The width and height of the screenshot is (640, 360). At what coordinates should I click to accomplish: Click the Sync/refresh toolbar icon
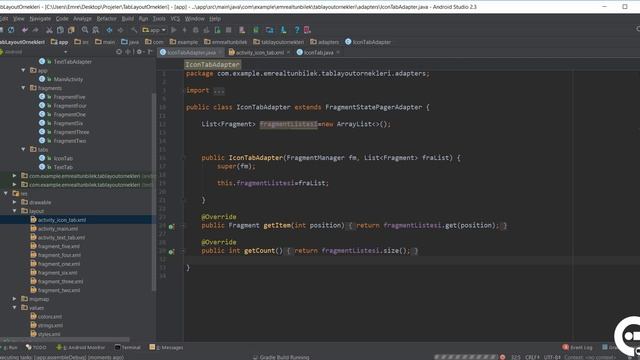[x=11, y=30]
